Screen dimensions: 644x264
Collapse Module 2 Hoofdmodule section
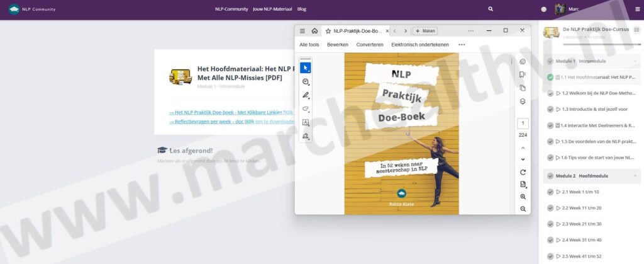tap(635, 176)
